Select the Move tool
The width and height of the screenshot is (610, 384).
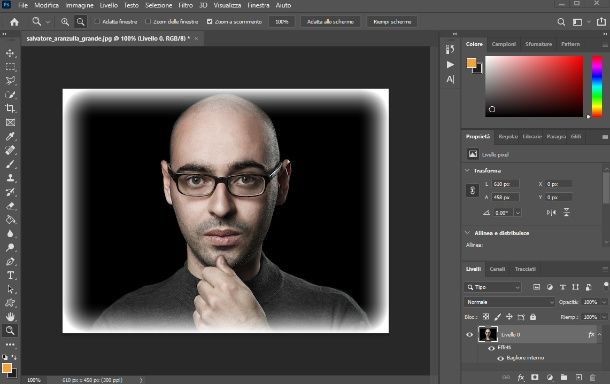point(10,53)
